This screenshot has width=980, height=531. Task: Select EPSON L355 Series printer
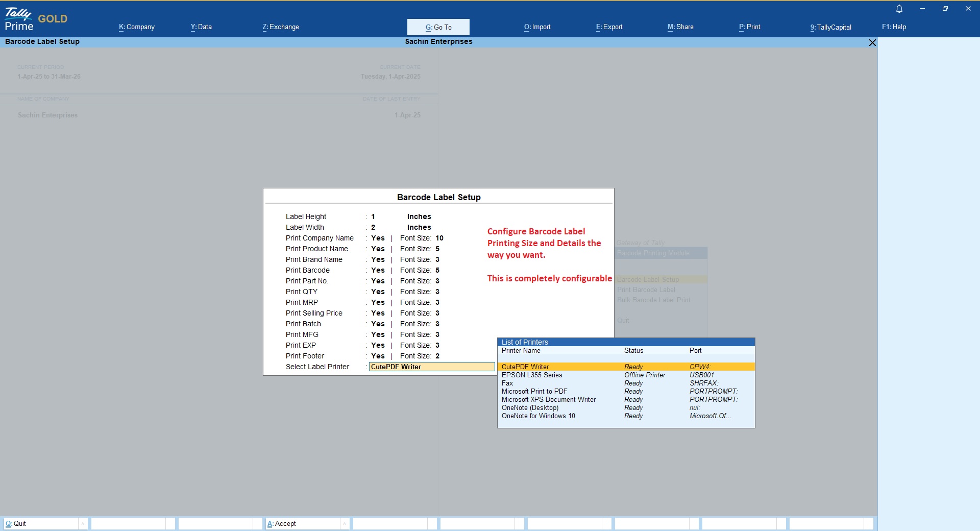click(532, 375)
